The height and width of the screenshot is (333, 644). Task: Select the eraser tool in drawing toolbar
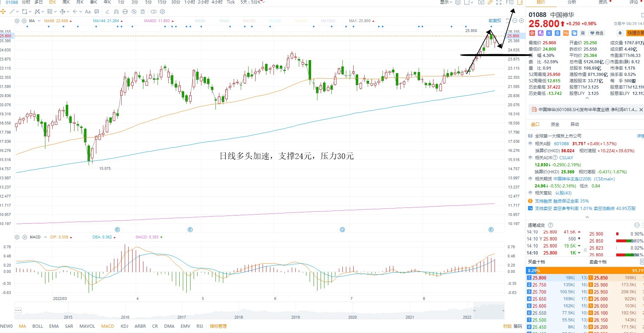[108, 12]
